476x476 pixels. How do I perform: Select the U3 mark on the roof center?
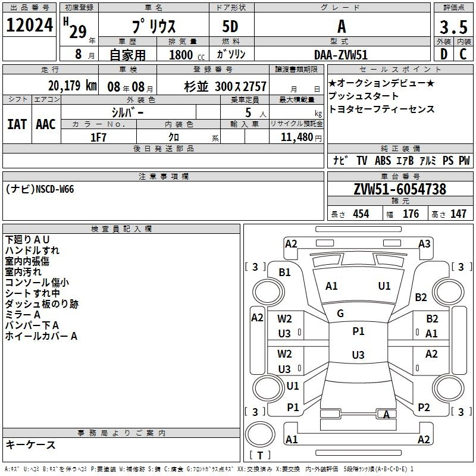click(x=358, y=355)
